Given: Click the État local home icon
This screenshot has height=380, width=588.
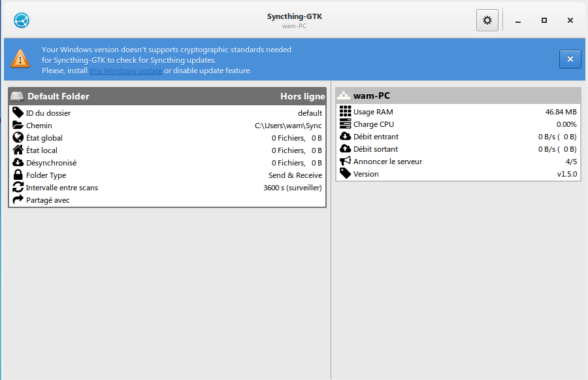Looking at the screenshot, I should pyautogui.click(x=18, y=150).
